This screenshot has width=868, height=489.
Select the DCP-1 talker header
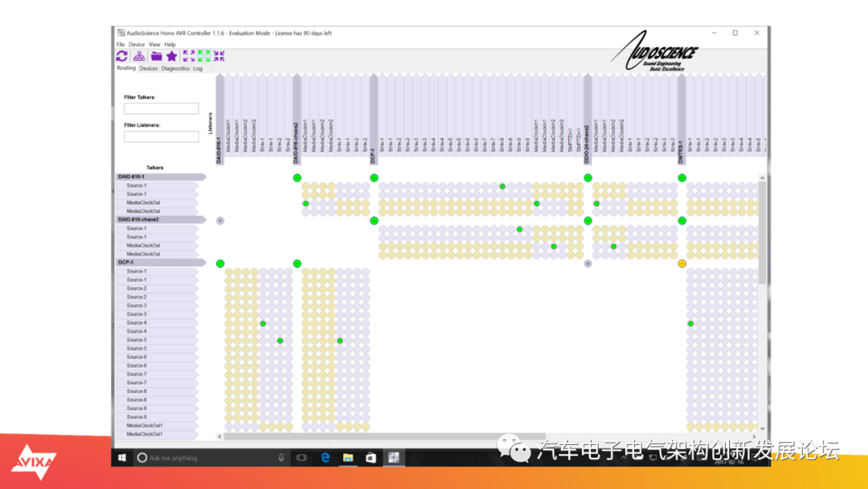click(161, 262)
